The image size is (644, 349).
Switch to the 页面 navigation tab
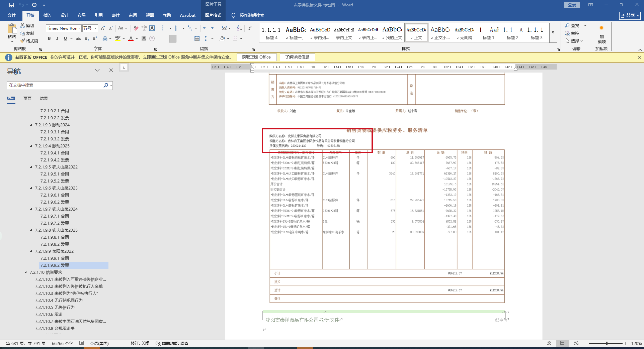point(27,99)
